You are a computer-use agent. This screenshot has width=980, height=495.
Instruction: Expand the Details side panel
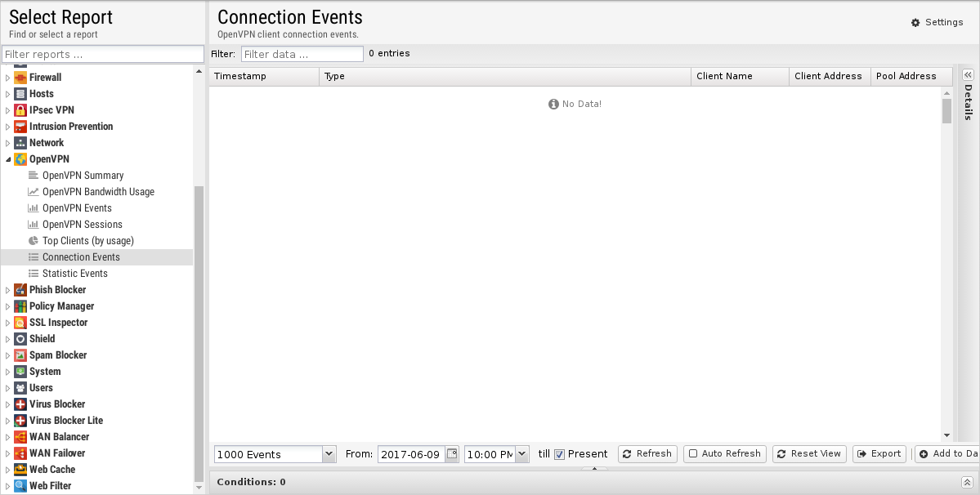[x=968, y=74]
